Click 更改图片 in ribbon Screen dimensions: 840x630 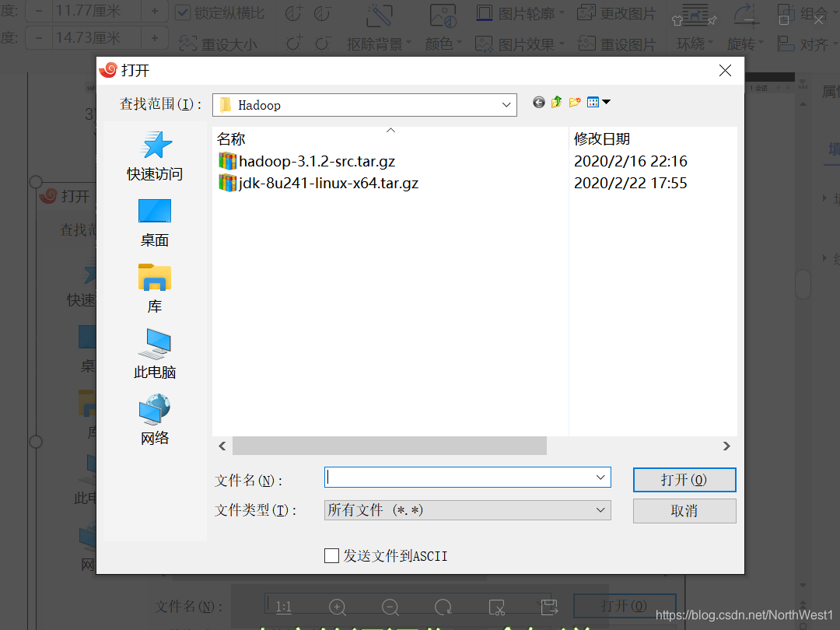pos(617,13)
